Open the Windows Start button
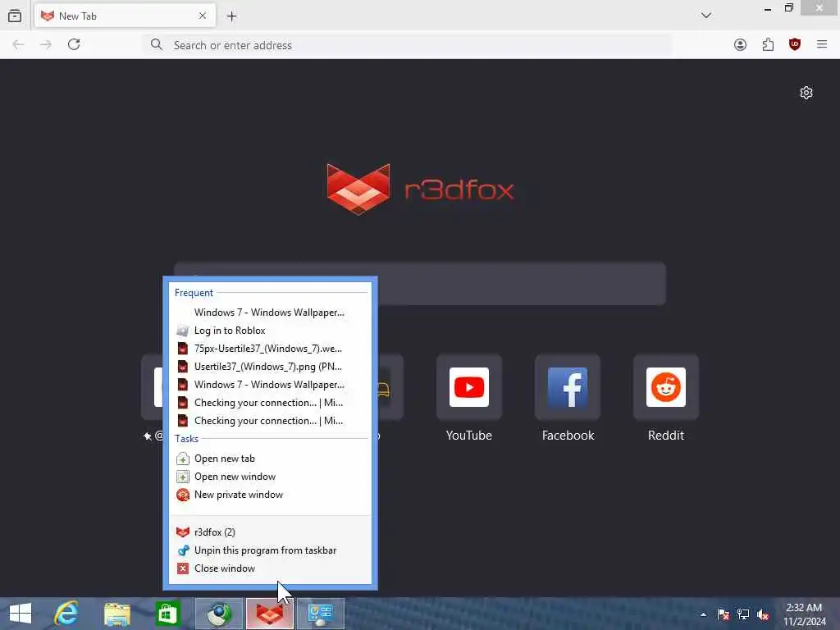The width and height of the screenshot is (840, 630). point(21,614)
